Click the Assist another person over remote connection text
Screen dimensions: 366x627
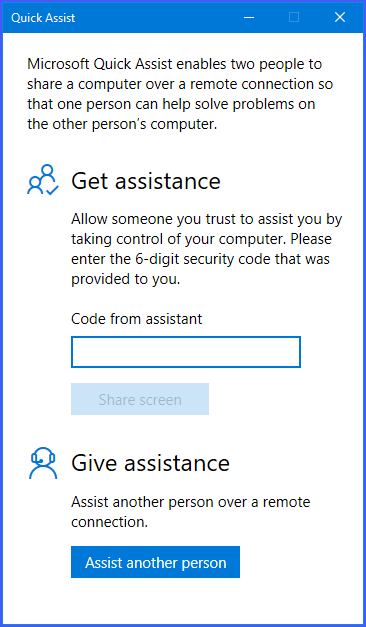pyautogui.click(x=191, y=512)
